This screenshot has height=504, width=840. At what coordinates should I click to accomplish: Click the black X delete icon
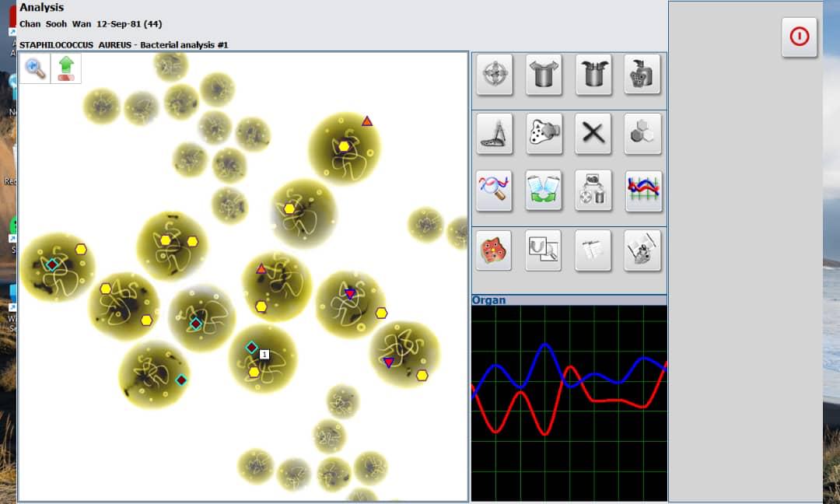(593, 134)
